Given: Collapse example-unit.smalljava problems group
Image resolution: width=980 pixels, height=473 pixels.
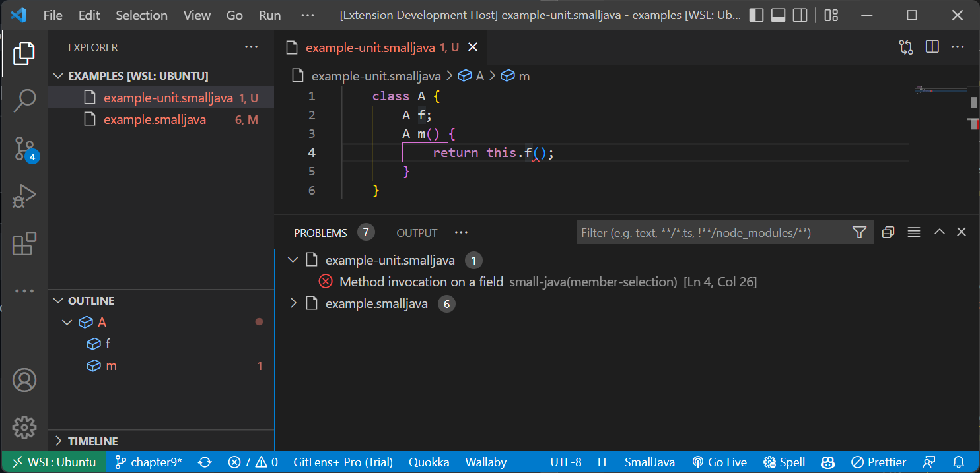Looking at the screenshot, I should (x=293, y=261).
